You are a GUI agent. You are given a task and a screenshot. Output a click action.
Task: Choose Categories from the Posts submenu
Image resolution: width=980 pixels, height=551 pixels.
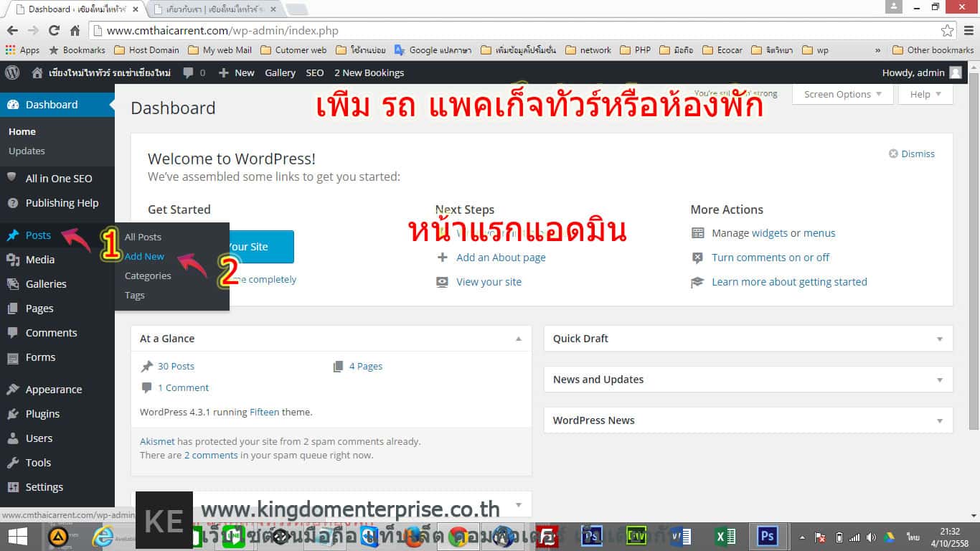coord(148,275)
